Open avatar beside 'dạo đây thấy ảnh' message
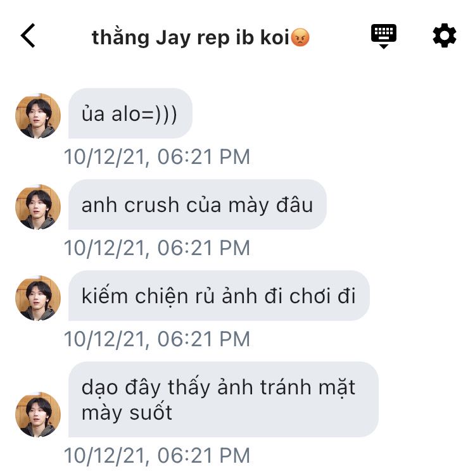 tap(38, 415)
